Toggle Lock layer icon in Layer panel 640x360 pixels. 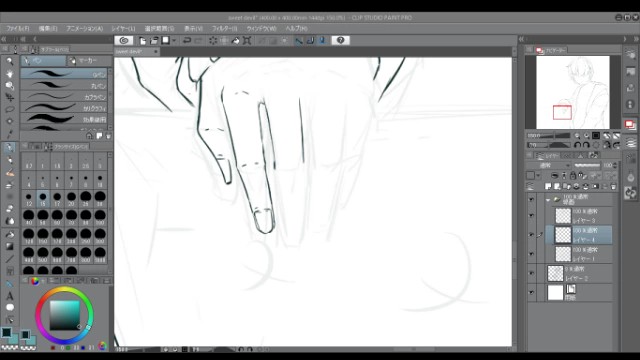(x=573, y=176)
